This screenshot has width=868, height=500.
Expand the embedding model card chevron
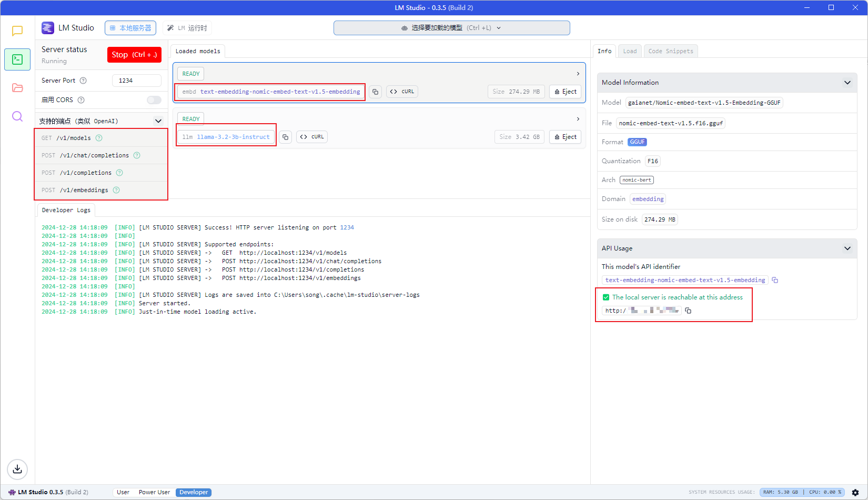coord(578,74)
